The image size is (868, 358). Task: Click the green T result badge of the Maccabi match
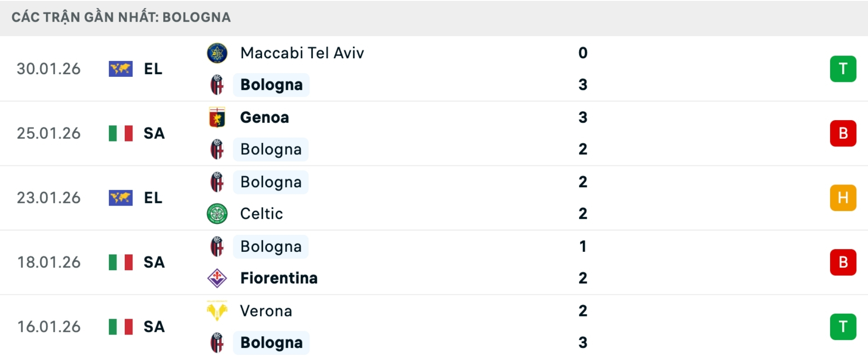(x=843, y=69)
